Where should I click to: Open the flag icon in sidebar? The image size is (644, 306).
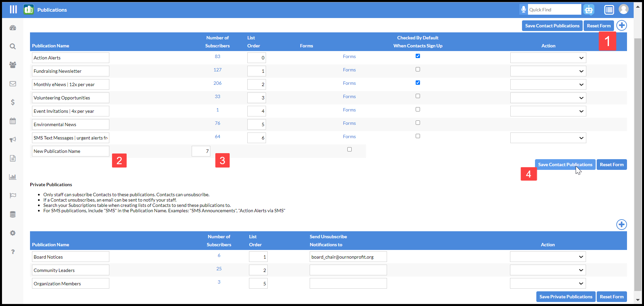pyautogui.click(x=13, y=196)
